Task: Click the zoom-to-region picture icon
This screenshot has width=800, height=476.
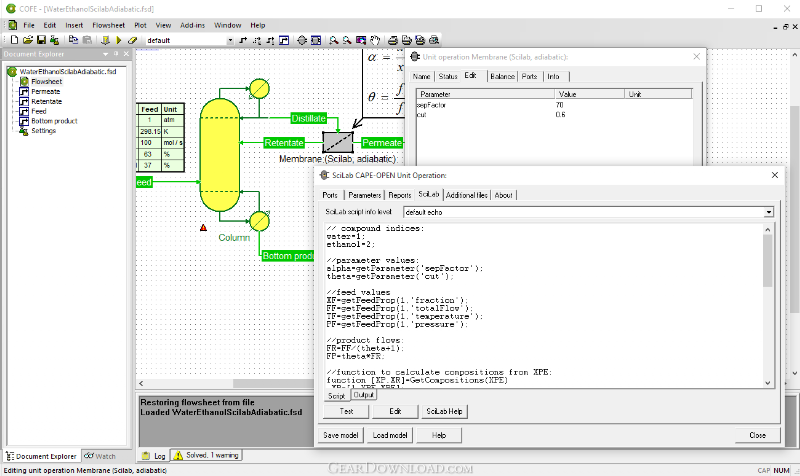Action: tap(361, 40)
